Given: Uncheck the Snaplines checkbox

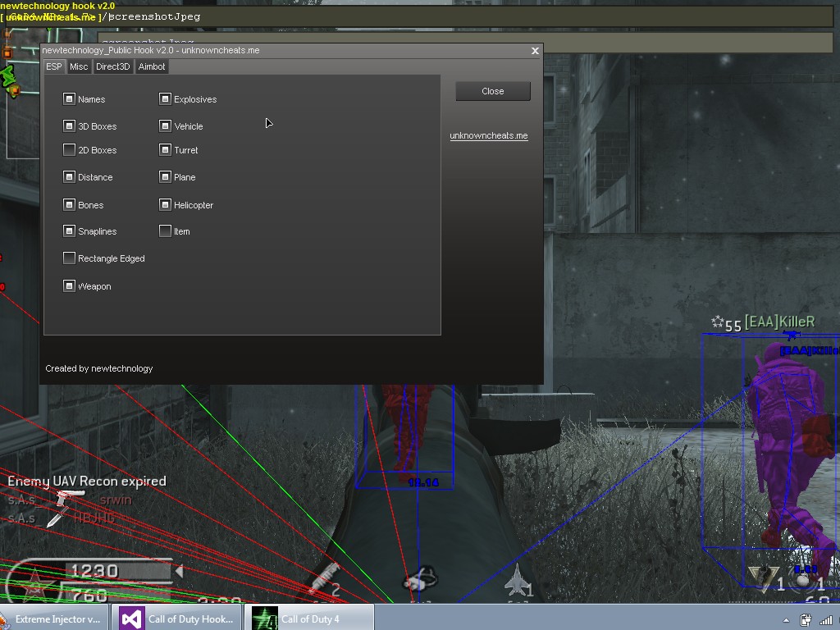Looking at the screenshot, I should (70, 231).
